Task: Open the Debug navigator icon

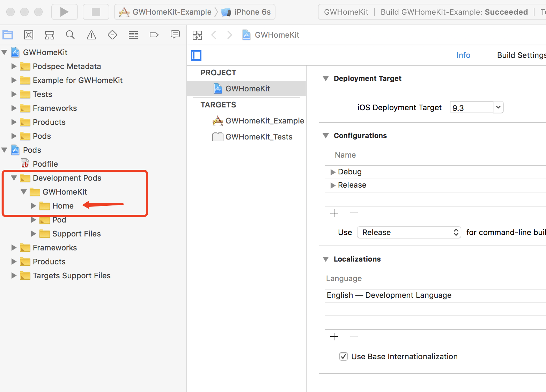Action: (133, 35)
